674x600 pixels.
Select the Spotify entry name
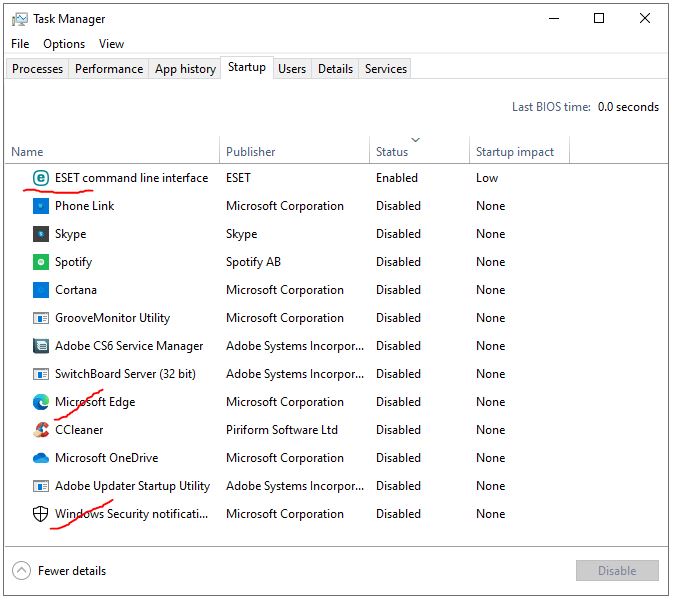(74, 262)
